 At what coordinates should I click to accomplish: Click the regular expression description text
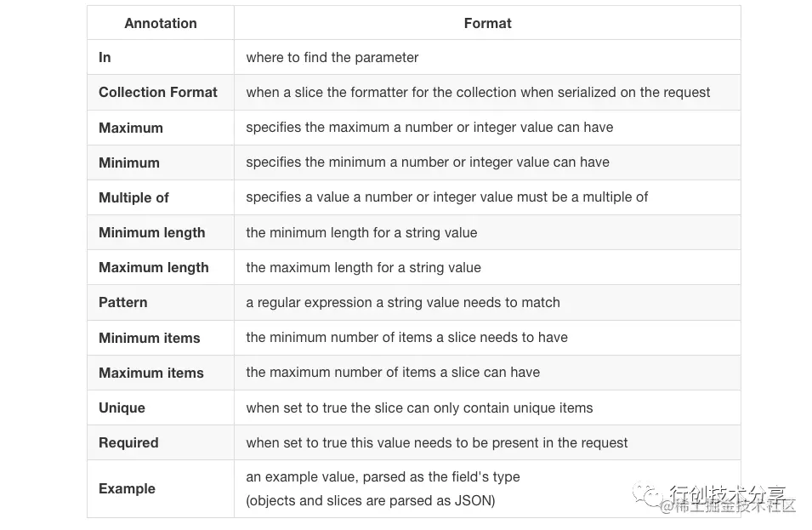pyautogui.click(x=403, y=302)
